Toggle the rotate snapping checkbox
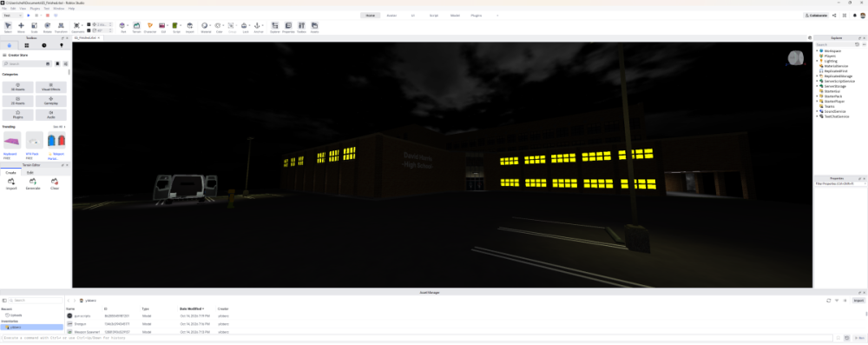This screenshot has width=868, height=345. (x=89, y=30)
